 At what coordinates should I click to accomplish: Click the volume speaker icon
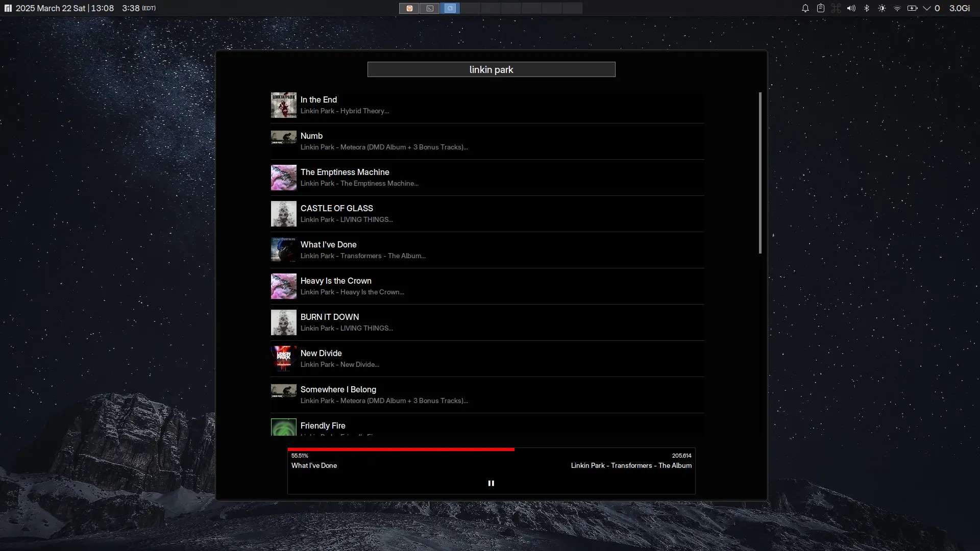(851, 8)
